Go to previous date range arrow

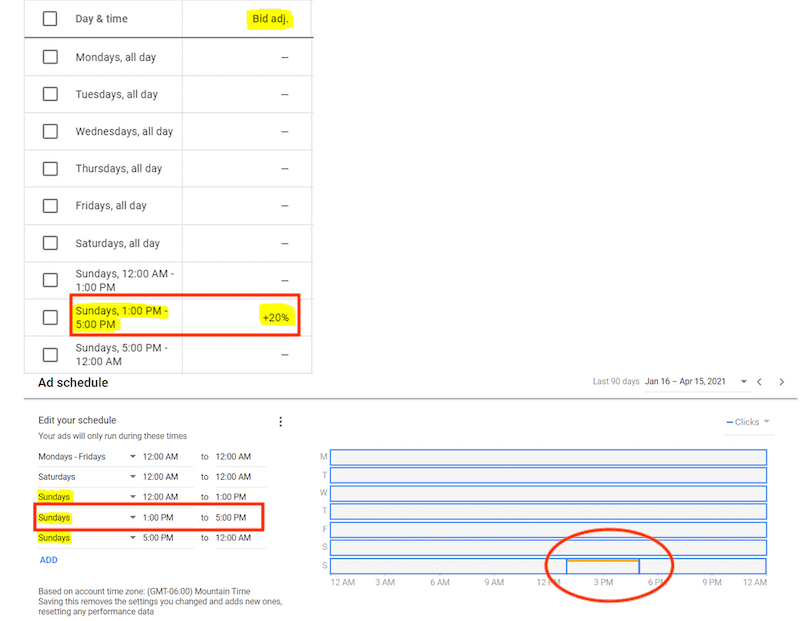click(x=759, y=382)
